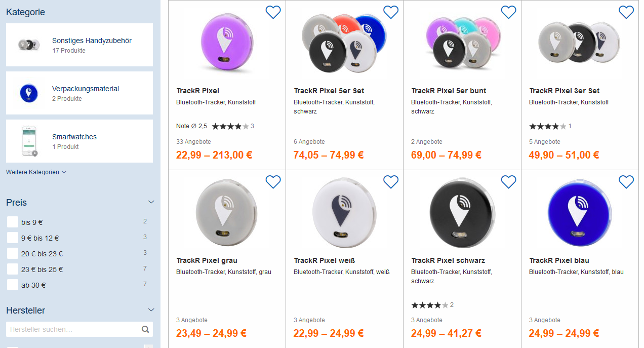This screenshot has height=348, width=644.
Task: Check the "bis 9 €" price filter
Action: tap(13, 222)
